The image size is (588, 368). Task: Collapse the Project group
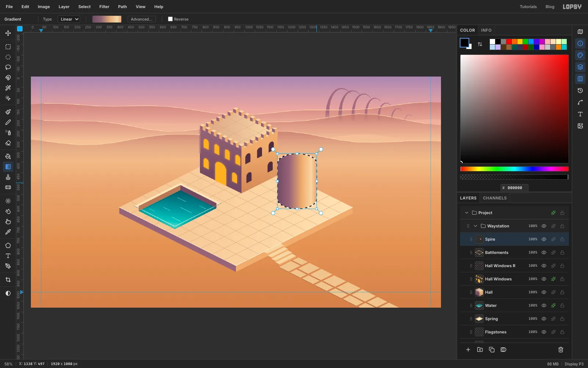point(467,213)
